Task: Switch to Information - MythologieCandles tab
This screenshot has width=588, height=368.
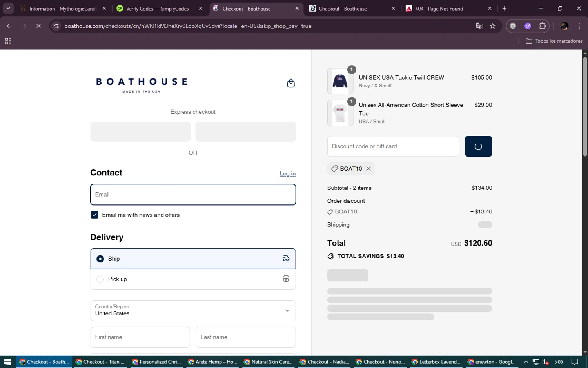Action: click(63, 9)
